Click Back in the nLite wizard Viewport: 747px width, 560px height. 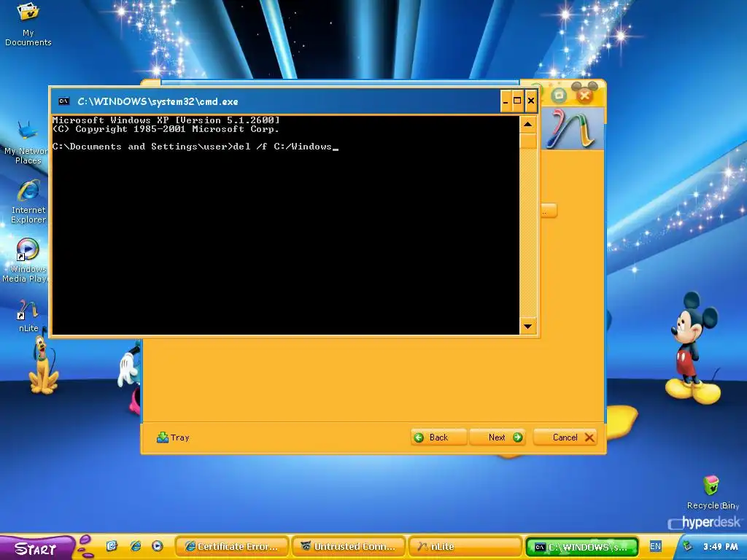(438, 437)
